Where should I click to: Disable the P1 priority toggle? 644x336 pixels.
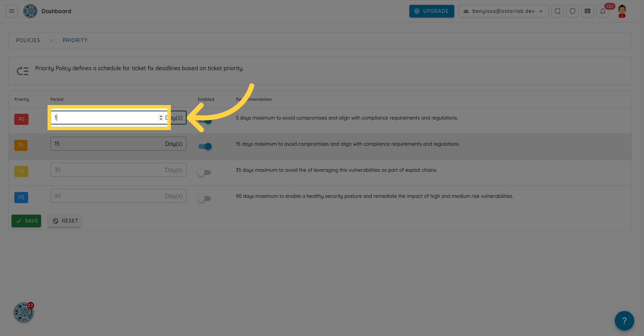(x=205, y=146)
